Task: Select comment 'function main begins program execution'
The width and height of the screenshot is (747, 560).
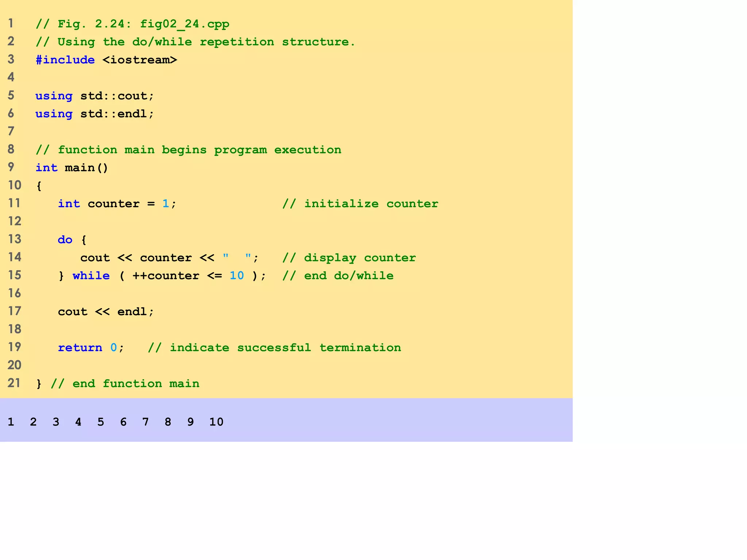Action: coord(200,150)
